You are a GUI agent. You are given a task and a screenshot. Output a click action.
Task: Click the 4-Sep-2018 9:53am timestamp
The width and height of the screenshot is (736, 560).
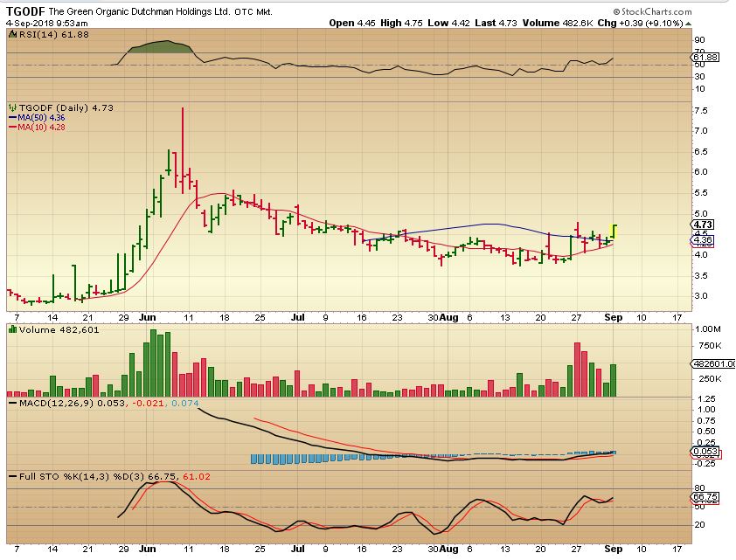tap(47, 23)
